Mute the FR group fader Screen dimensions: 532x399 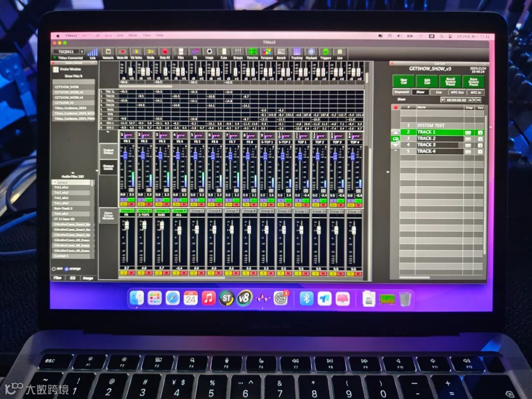131,273
